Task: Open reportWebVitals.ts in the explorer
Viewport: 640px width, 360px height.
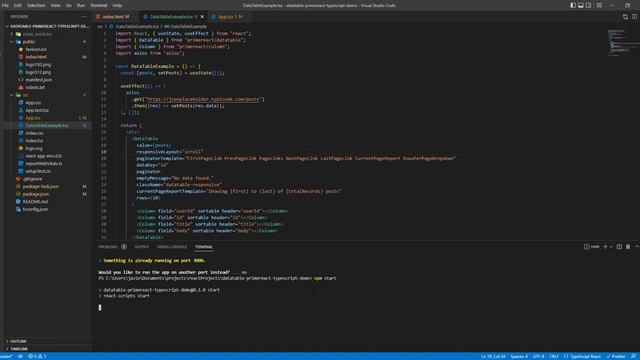Action: pos(44,163)
